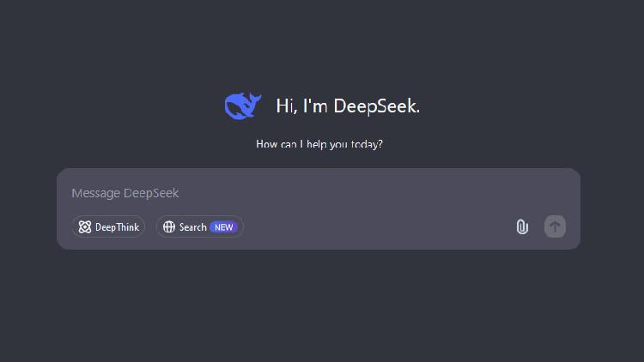This screenshot has width=644, height=362.
Task: Click the dark page background below chat box
Action: pyautogui.click(x=322, y=309)
